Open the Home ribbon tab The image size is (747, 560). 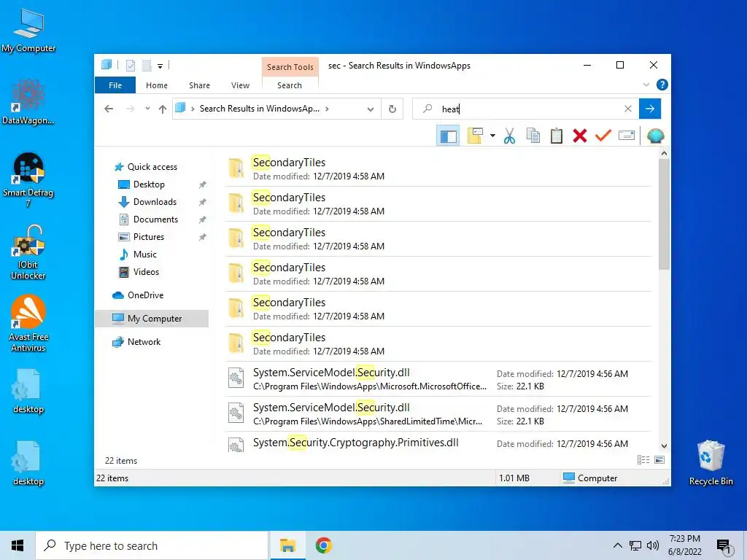point(157,85)
